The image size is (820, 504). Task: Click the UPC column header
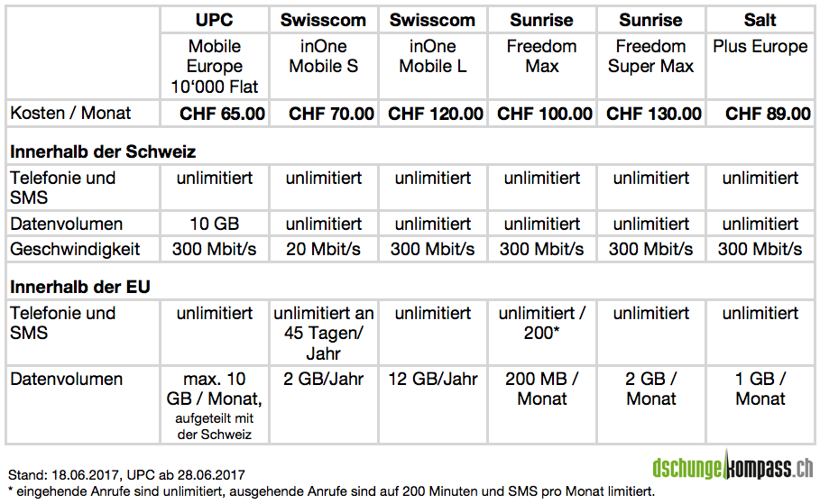pyautogui.click(x=215, y=21)
